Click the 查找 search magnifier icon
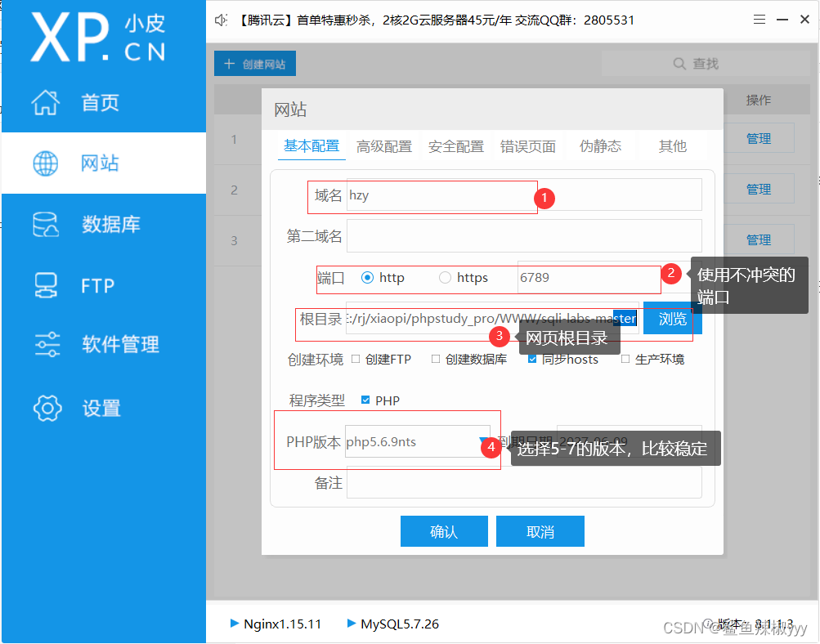 679,63
